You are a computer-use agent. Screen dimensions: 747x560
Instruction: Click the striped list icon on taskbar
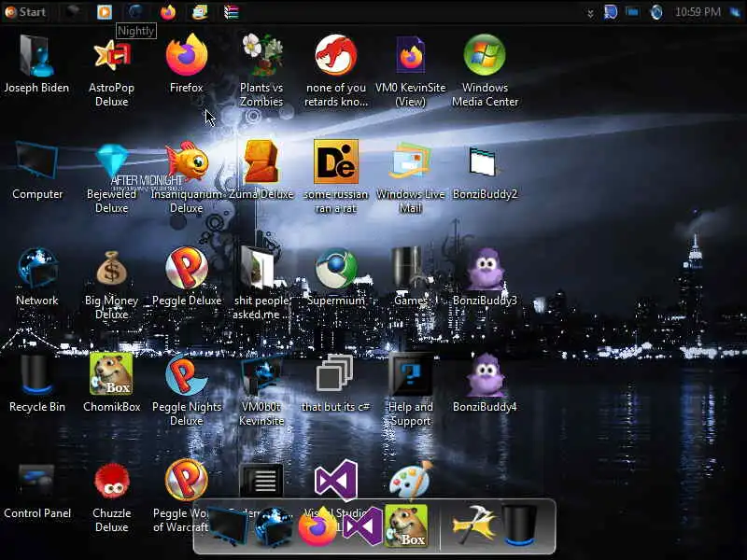click(x=231, y=12)
